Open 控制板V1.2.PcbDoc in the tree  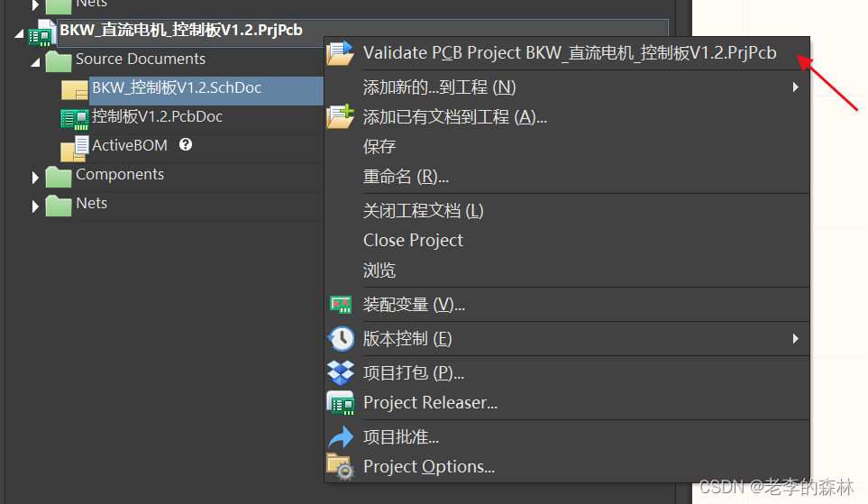[157, 117]
